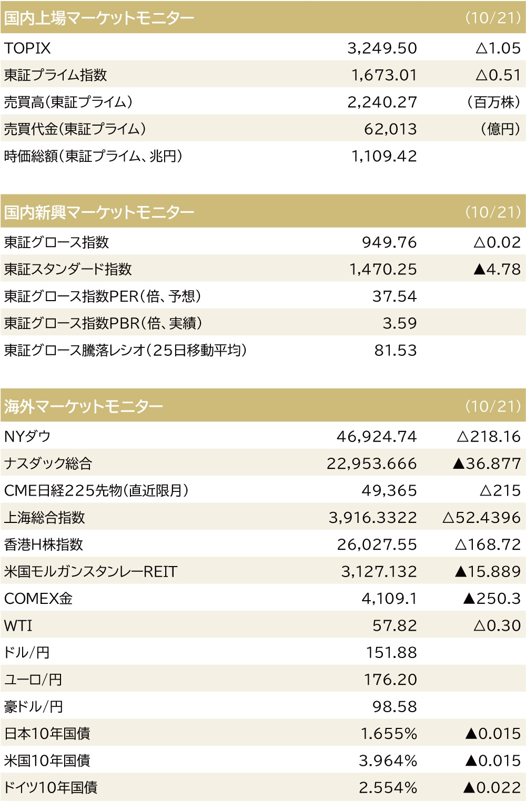526x812 pixels.
Task: Click the 東証グロース騰落レシオ value 81.53
Action: tap(396, 350)
